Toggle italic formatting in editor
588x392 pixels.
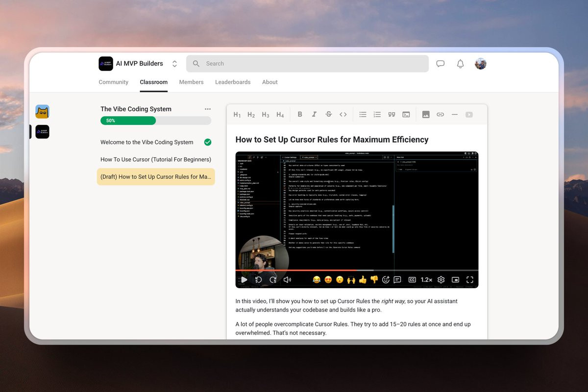click(x=314, y=114)
